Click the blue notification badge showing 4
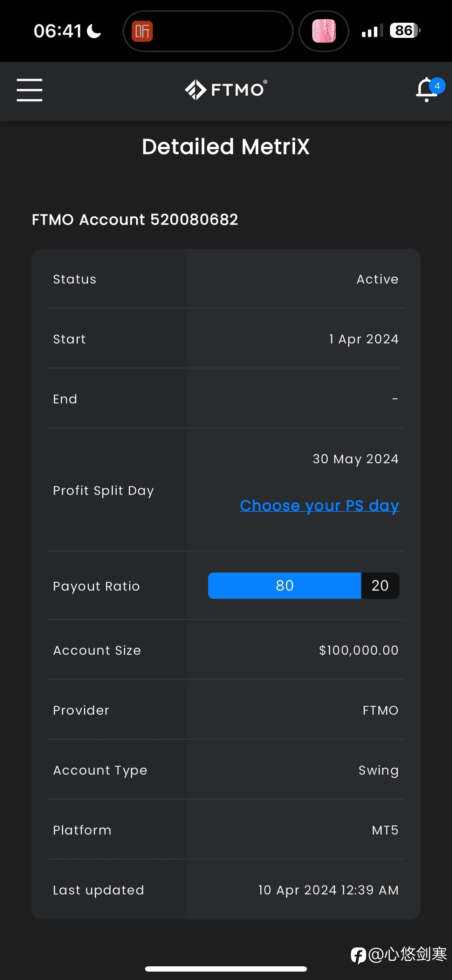 tap(437, 86)
